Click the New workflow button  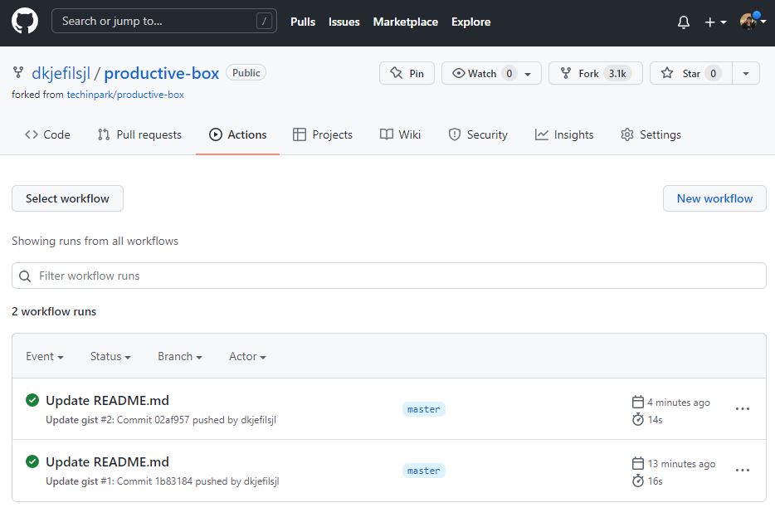click(714, 198)
